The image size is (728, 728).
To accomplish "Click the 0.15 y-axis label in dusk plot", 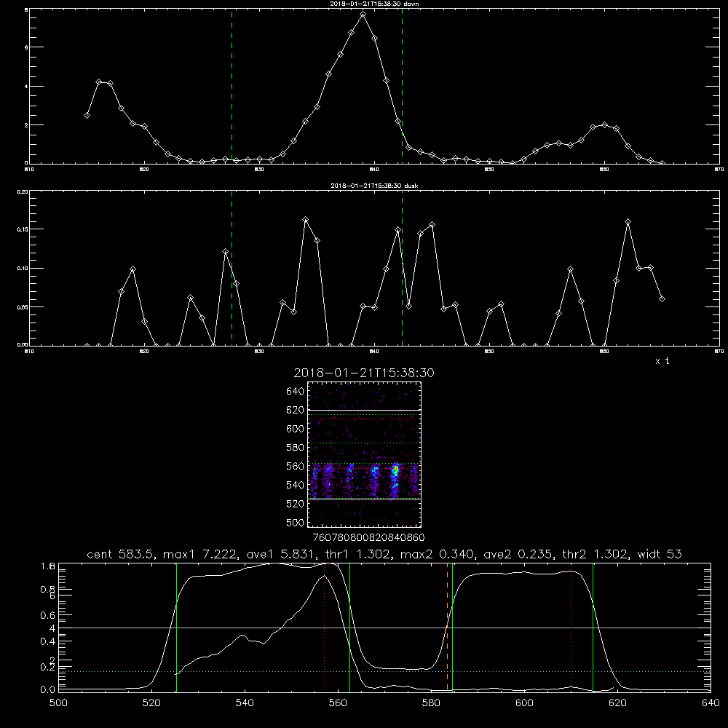I will (23, 229).
